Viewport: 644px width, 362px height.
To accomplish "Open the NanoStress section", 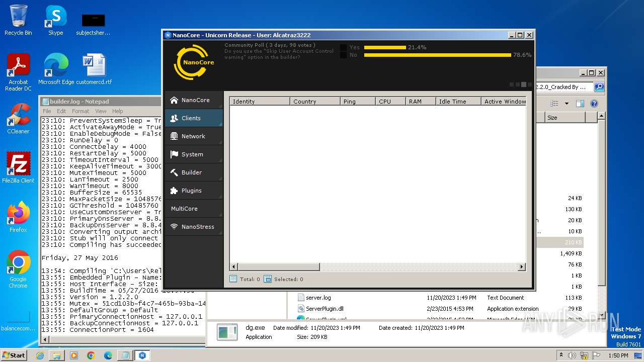I will (x=194, y=227).
